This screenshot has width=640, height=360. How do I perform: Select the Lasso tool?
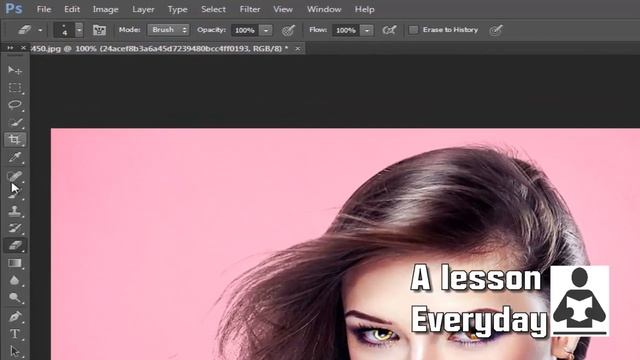tap(15, 105)
